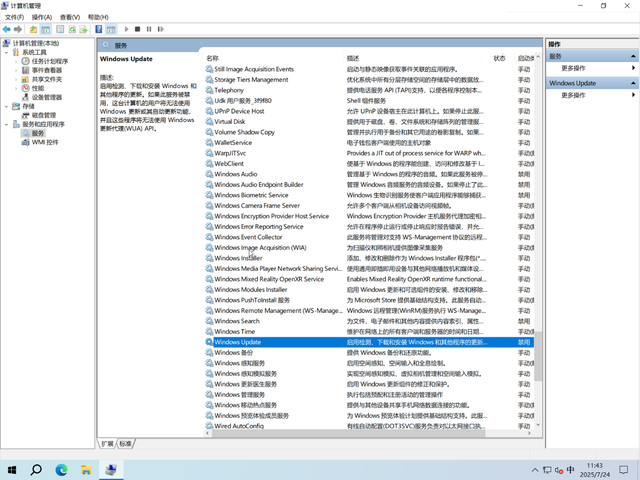The height and width of the screenshot is (480, 640).
Task: Expand the 事件查看器 node arrow
Action: coord(16,70)
